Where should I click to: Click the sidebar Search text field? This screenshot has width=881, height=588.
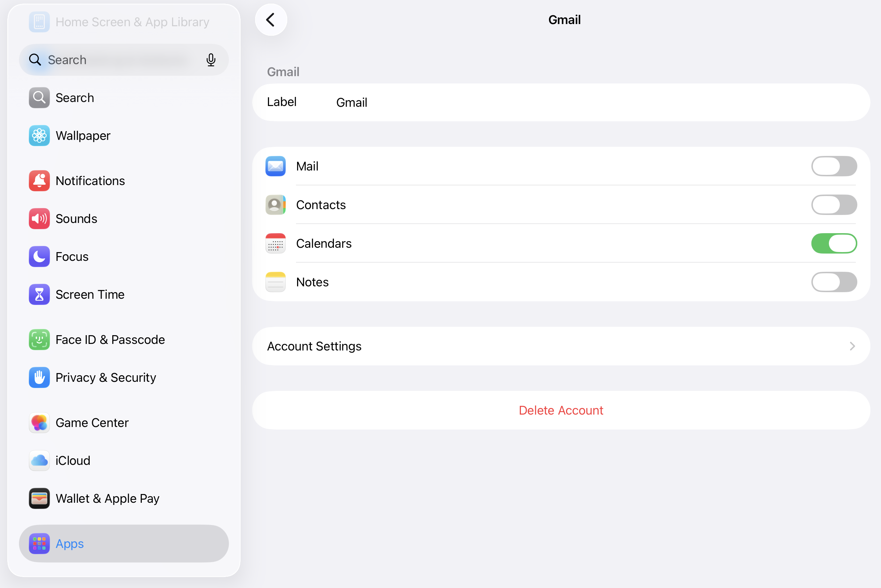click(x=124, y=60)
